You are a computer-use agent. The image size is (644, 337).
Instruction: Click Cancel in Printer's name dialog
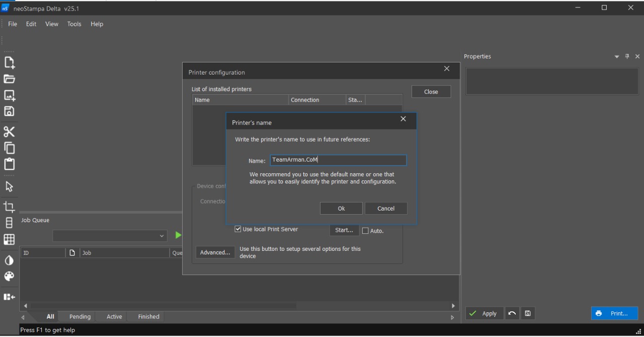(x=386, y=209)
